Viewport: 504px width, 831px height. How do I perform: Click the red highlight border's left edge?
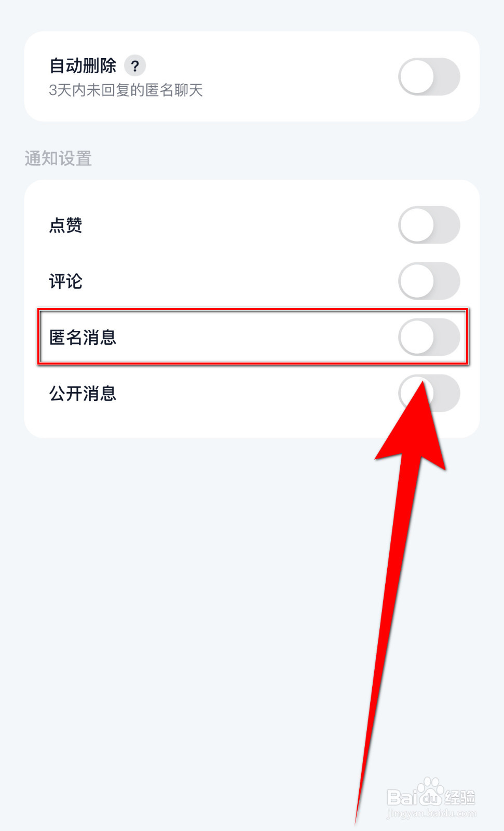pyautogui.click(x=39, y=337)
